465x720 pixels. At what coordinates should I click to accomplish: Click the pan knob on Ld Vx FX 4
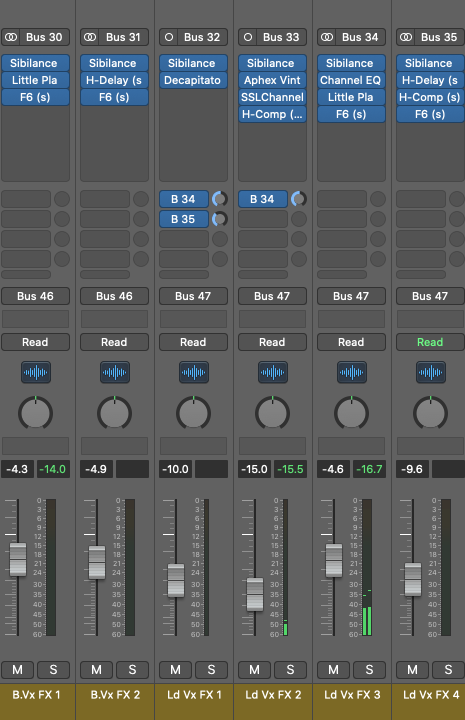tap(430, 413)
